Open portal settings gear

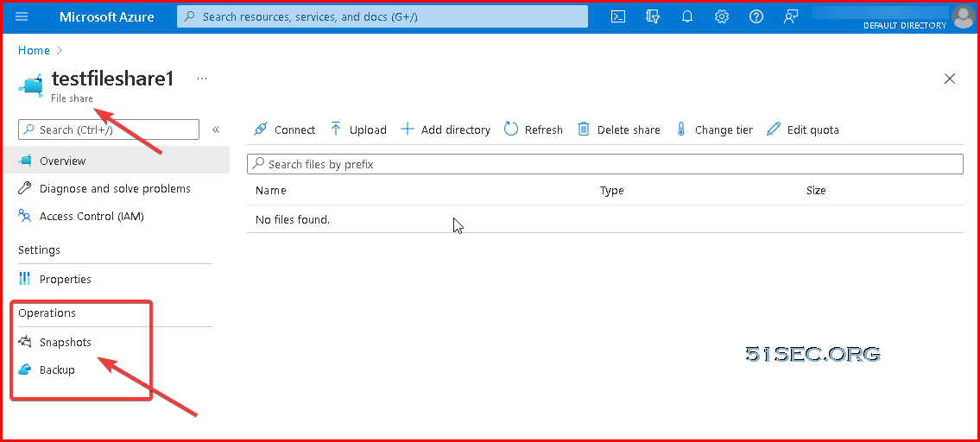coord(722,17)
